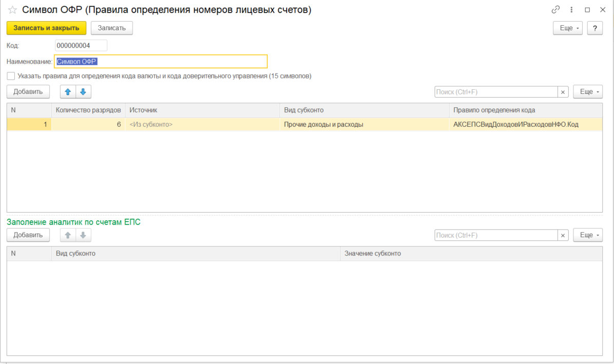Copy link to this form via chain icon
This screenshot has height=364, width=614.
(x=555, y=10)
